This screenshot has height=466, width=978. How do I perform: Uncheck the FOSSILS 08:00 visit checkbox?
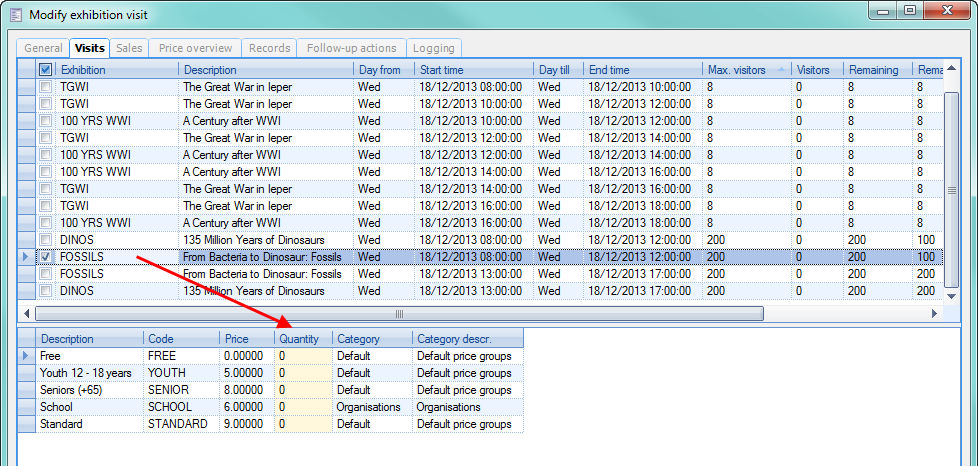click(x=46, y=257)
